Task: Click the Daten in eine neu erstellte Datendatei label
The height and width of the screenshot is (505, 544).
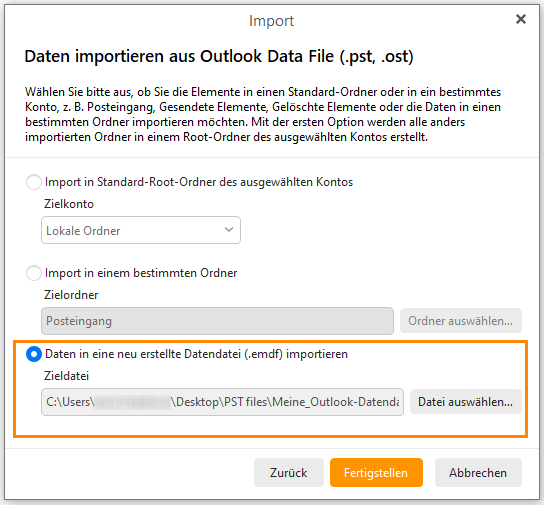Action: pyautogui.click(x=196, y=354)
